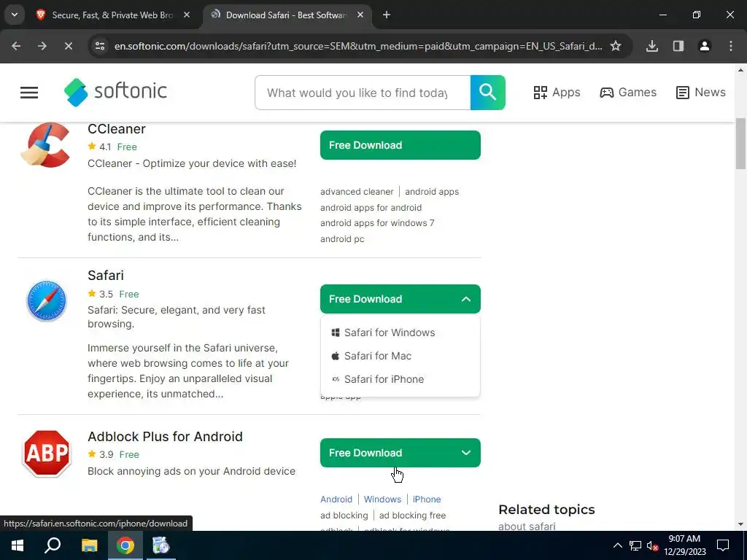
Task: Click the android apps for windows 7 tag
Action: click(377, 223)
